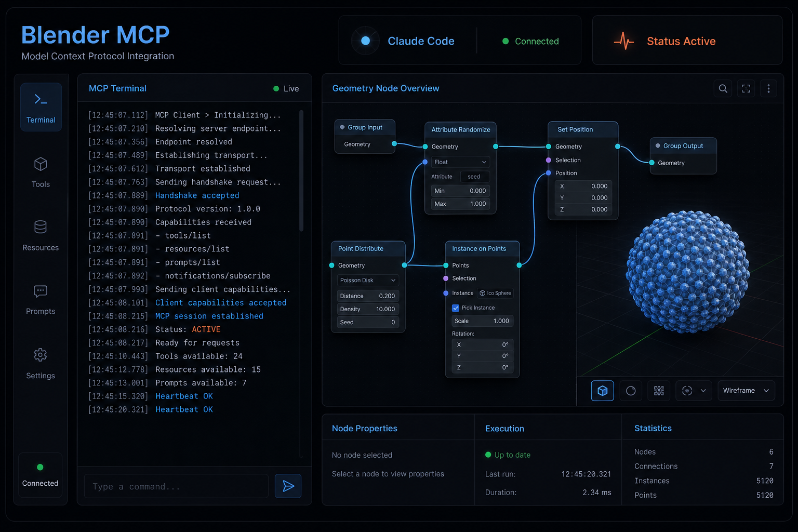This screenshot has width=798, height=532.
Task: Open the Resources sidebar section
Action: (x=41, y=236)
